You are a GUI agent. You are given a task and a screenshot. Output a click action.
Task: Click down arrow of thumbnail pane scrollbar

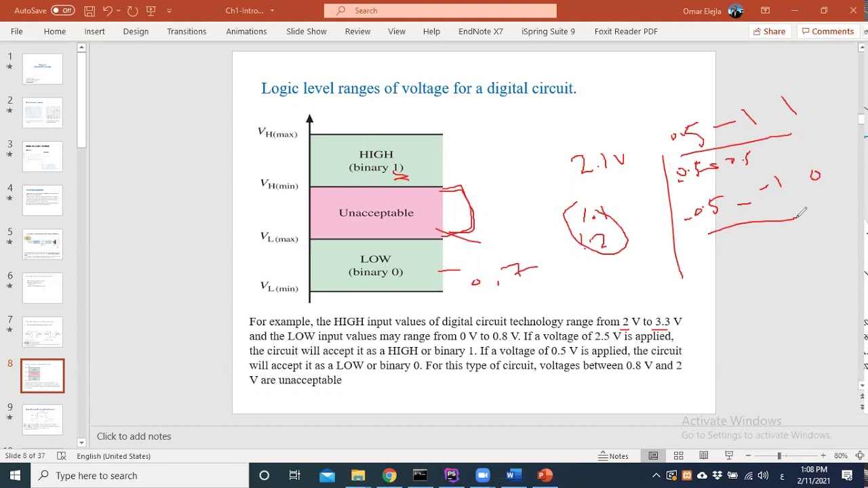click(x=81, y=443)
